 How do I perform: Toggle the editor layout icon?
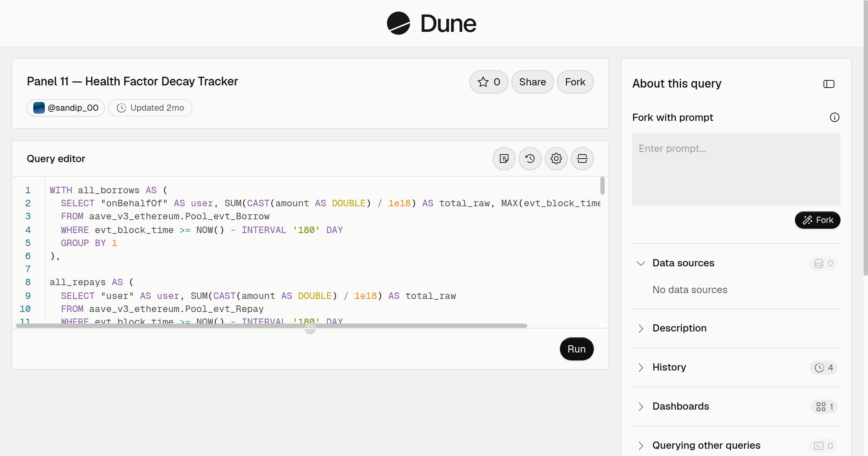582,159
